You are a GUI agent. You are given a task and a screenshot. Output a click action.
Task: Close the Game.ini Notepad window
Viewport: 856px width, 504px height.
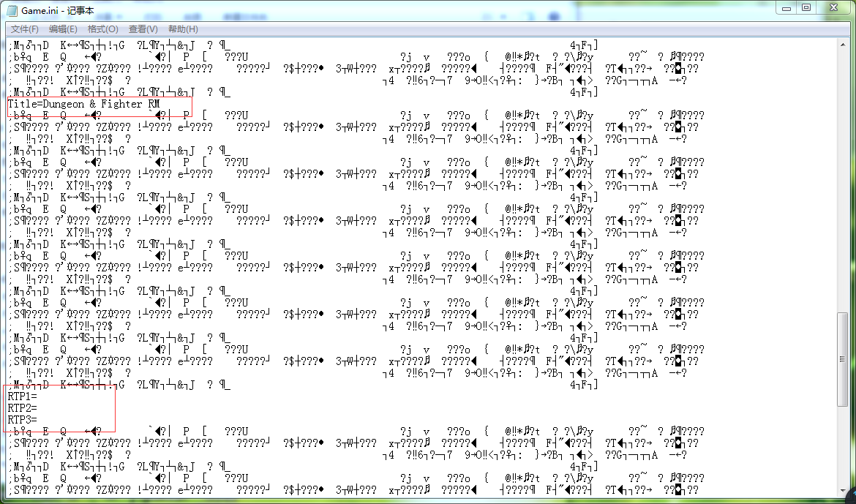tap(833, 7)
